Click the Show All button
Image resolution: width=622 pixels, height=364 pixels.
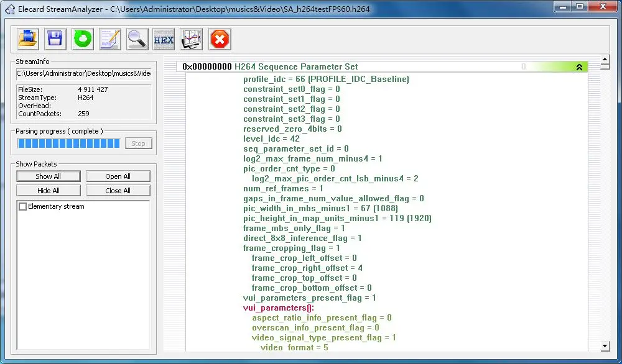pos(49,176)
